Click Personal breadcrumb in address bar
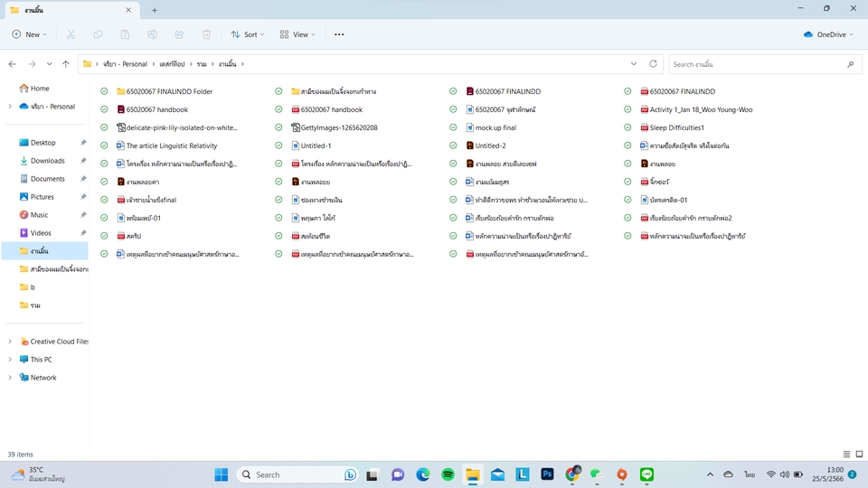Viewport: 868px width, 488px height. pos(126,64)
